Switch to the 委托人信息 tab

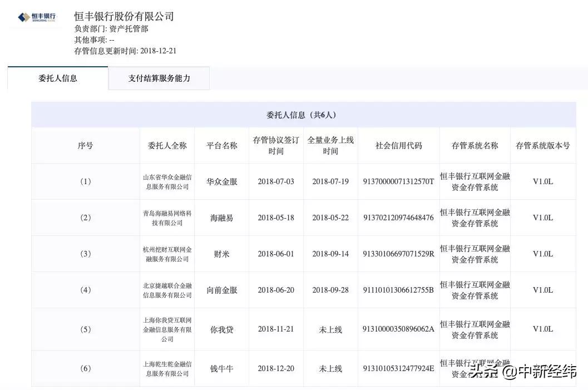coord(58,78)
